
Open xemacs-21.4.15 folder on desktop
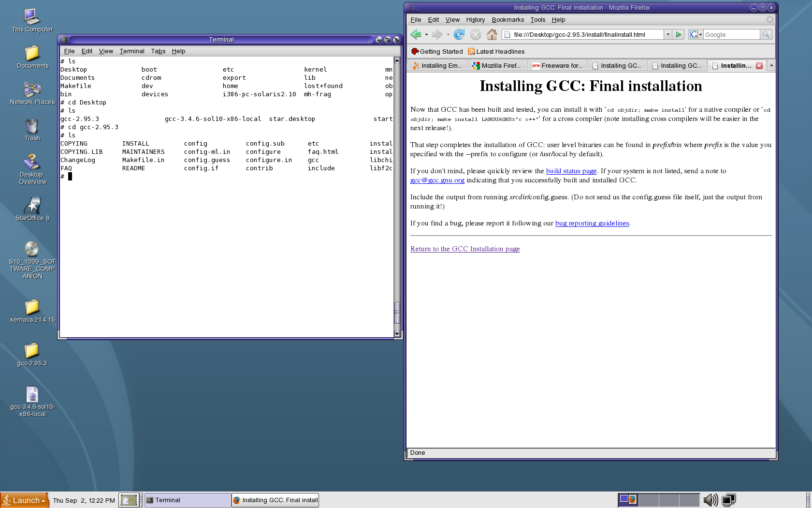click(x=32, y=311)
